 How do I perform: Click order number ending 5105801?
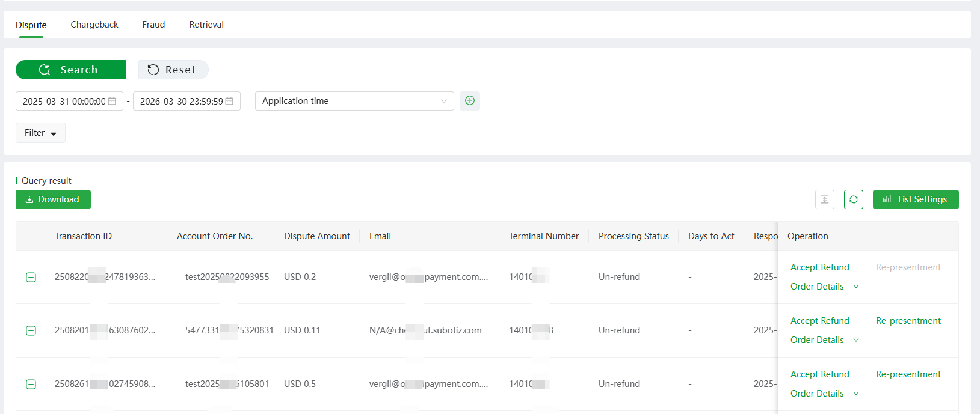point(227,384)
